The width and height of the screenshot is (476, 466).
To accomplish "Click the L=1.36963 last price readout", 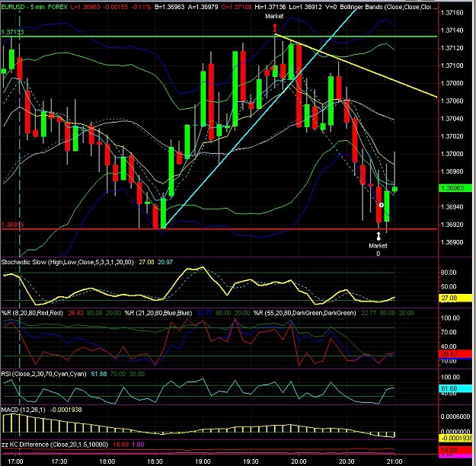I will click(85, 6).
